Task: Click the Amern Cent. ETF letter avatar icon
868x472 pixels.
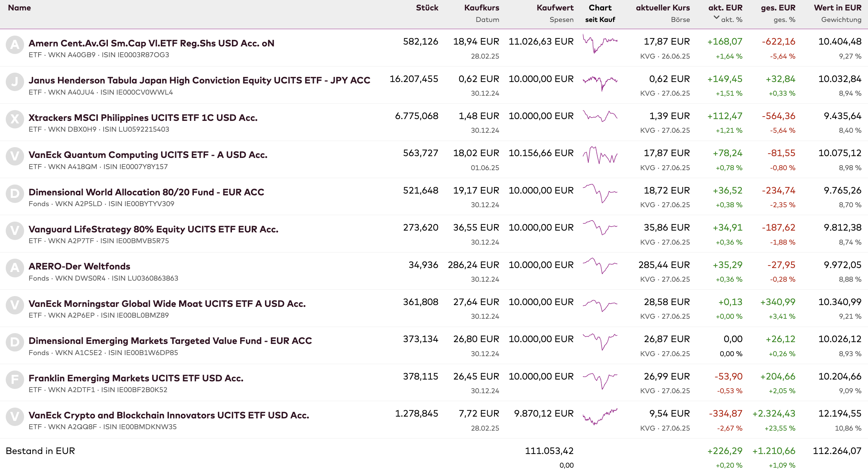Action: [x=15, y=45]
